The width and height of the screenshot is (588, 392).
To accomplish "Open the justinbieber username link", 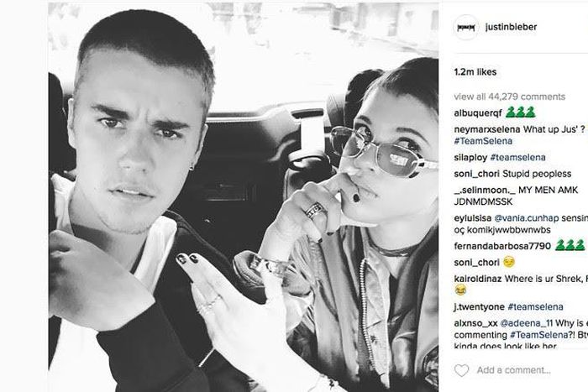I will 511,27.
